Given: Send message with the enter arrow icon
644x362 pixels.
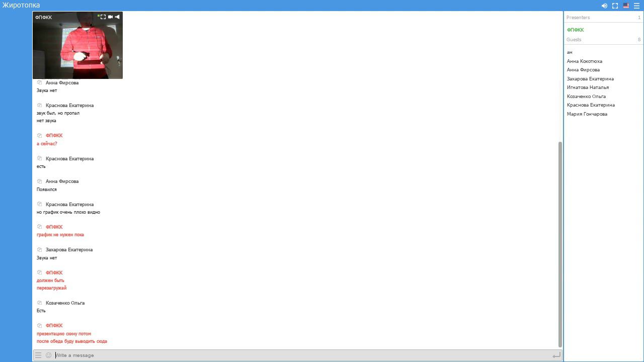Looking at the screenshot, I should pyautogui.click(x=556, y=355).
